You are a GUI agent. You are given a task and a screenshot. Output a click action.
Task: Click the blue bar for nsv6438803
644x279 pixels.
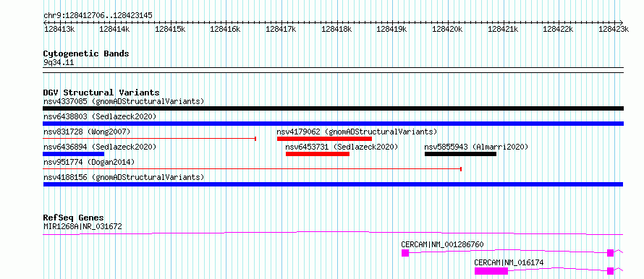coord(333,124)
